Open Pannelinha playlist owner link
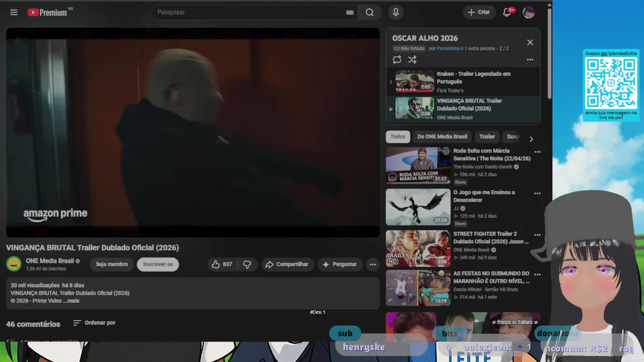 click(448, 49)
